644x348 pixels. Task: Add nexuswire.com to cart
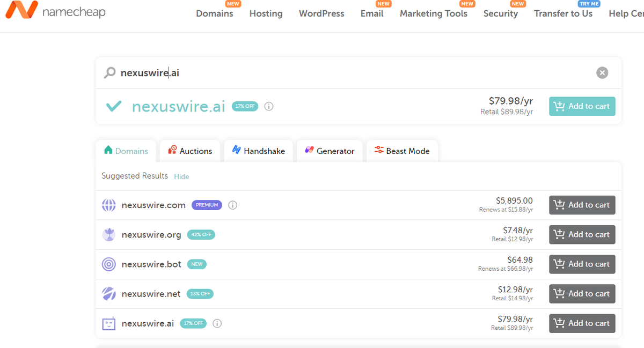(582, 205)
